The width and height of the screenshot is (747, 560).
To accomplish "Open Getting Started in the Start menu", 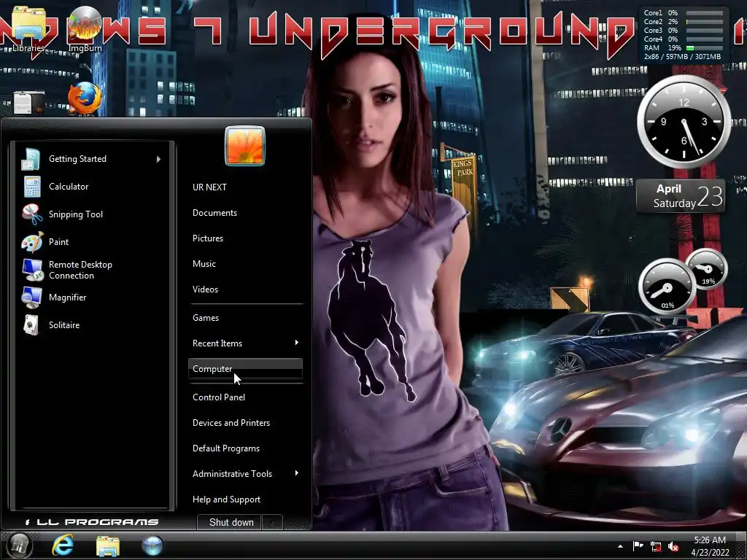I will pyautogui.click(x=90, y=159).
